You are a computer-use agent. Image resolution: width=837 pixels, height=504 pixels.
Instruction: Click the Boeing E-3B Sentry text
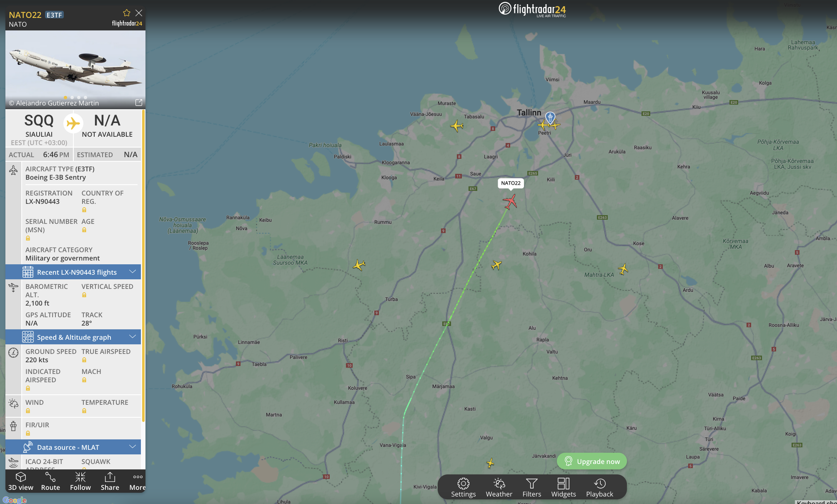(x=55, y=177)
